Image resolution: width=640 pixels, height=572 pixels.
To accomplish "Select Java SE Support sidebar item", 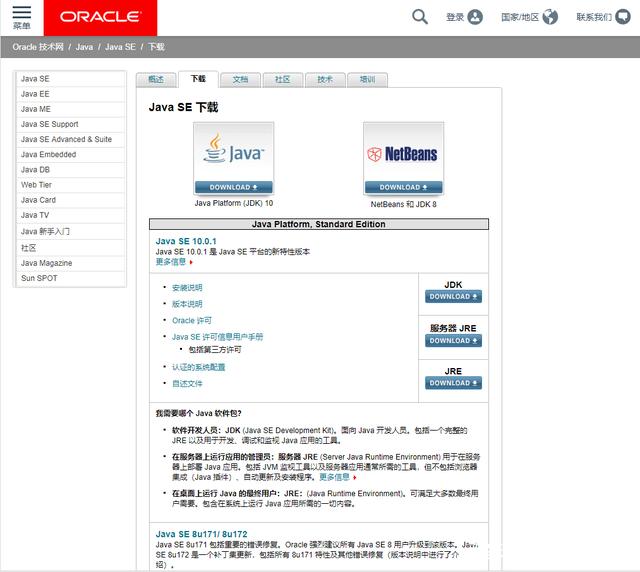I will 70,124.
